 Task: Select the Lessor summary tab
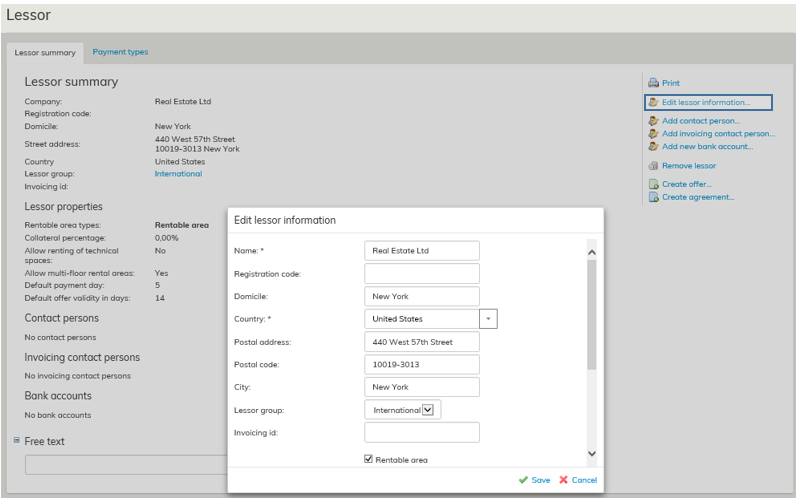(x=45, y=52)
